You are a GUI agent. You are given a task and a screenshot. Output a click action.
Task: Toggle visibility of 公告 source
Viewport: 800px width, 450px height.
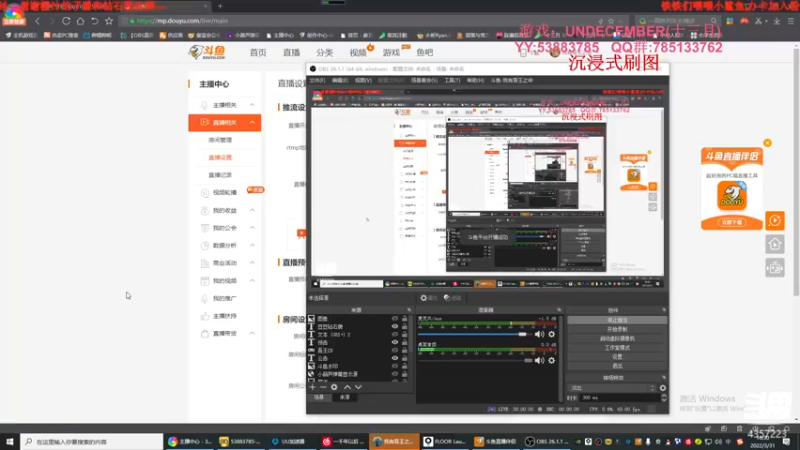pos(394,358)
